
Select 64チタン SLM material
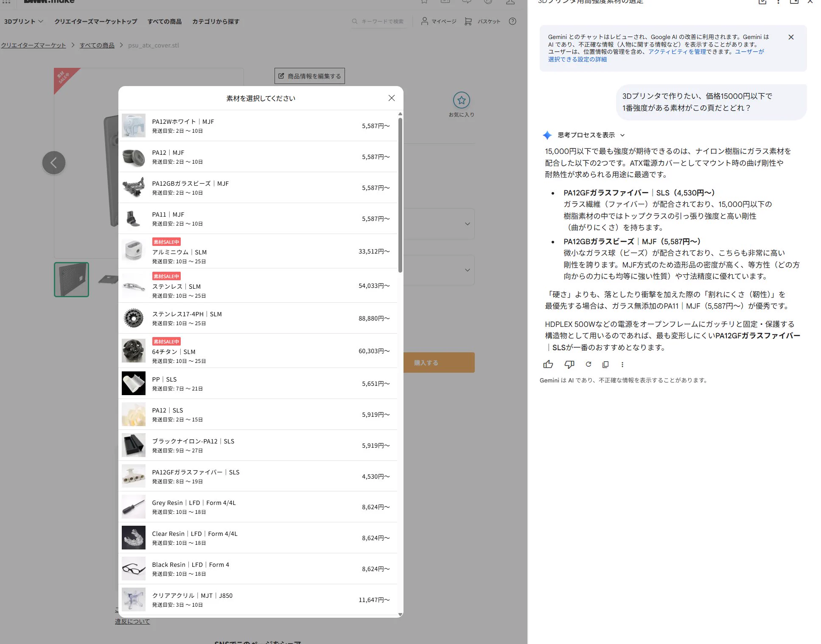coord(258,351)
